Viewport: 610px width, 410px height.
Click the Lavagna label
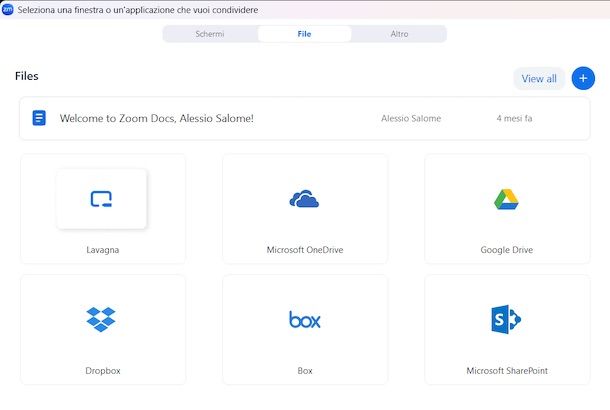pyautogui.click(x=103, y=250)
